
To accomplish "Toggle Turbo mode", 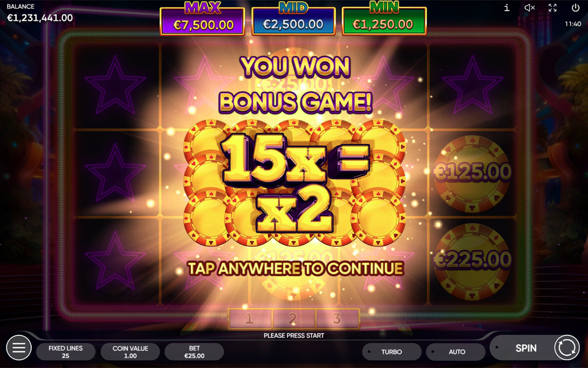I will pyautogui.click(x=392, y=352).
